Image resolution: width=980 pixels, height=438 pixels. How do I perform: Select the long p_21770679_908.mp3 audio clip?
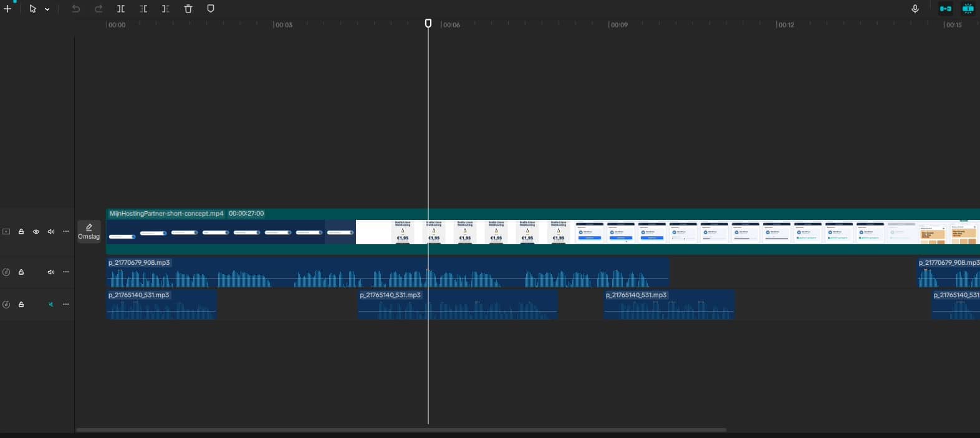pos(388,272)
